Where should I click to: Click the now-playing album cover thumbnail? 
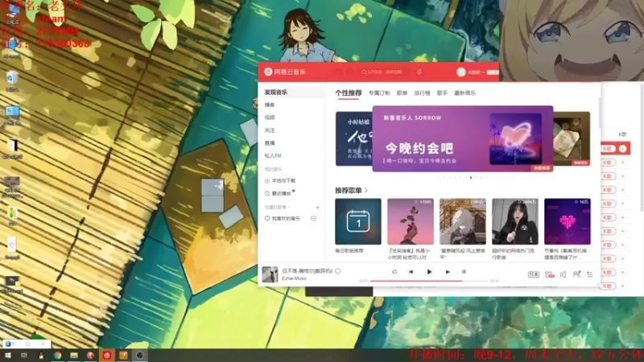[270, 274]
